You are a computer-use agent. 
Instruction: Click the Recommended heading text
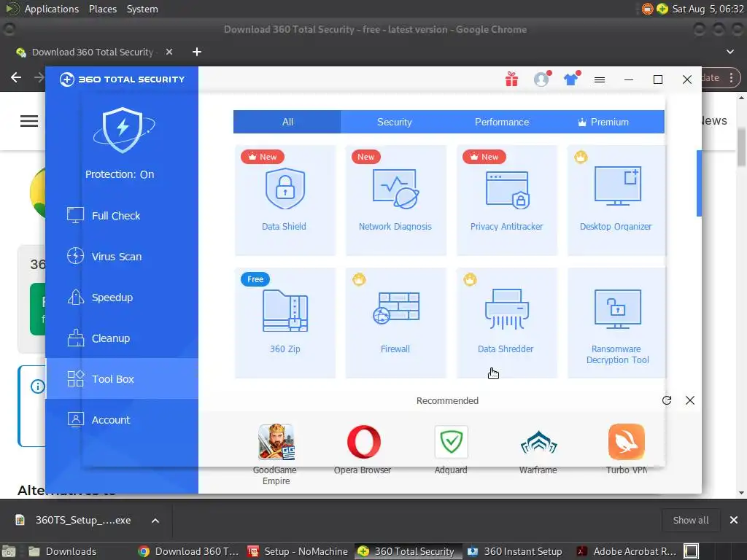tap(447, 401)
